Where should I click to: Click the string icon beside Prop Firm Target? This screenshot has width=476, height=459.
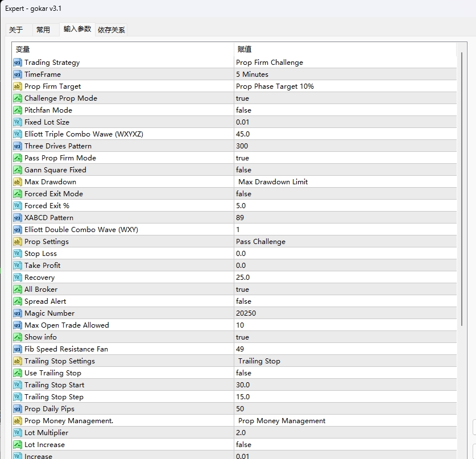point(17,86)
